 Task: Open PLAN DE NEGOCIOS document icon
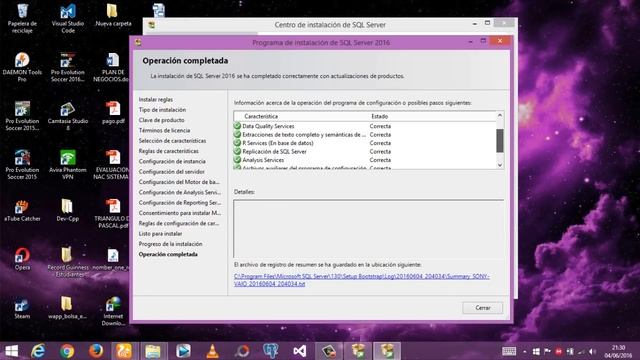click(112, 67)
